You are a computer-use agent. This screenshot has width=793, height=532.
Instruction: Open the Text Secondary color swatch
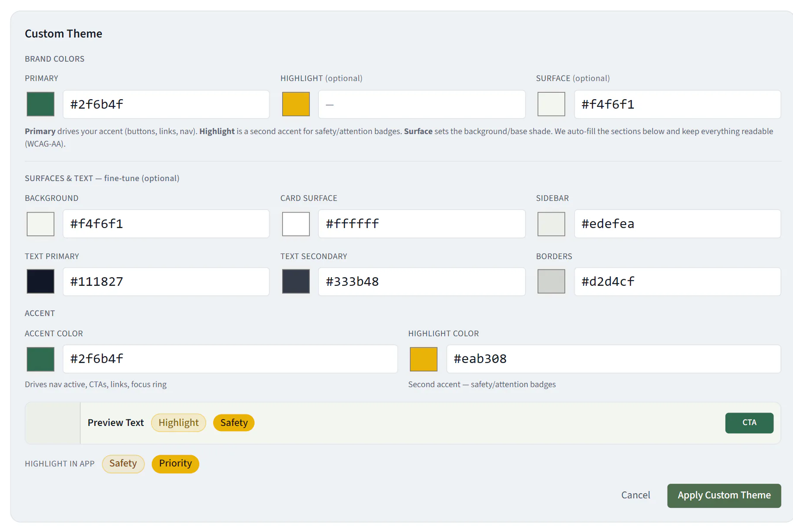tap(296, 282)
